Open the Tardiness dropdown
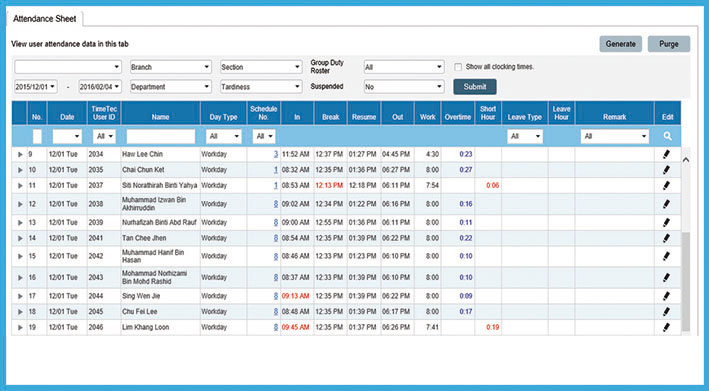The height and width of the screenshot is (391, 709). [261, 87]
